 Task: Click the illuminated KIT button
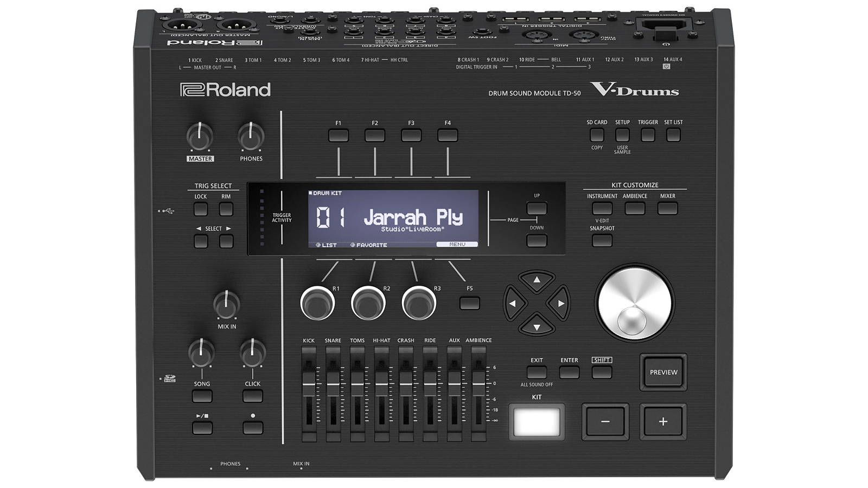pyautogui.click(x=537, y=422)
